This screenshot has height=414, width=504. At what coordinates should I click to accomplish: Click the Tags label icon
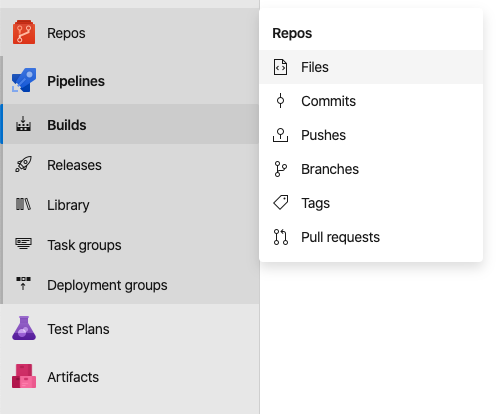[281, 203]
